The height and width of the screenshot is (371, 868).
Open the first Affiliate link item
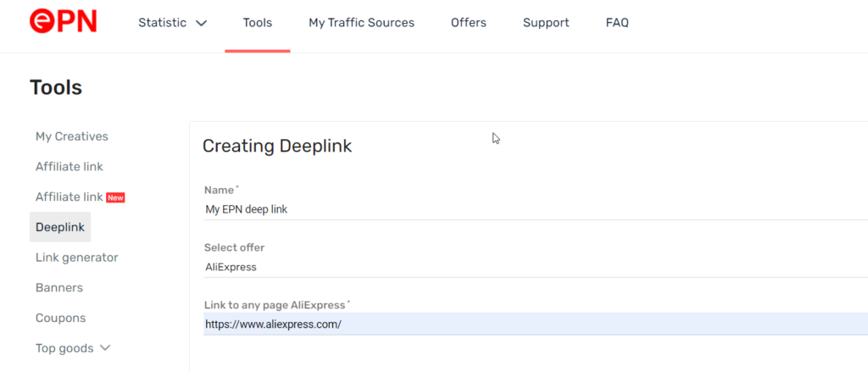[x=70, y=166]
